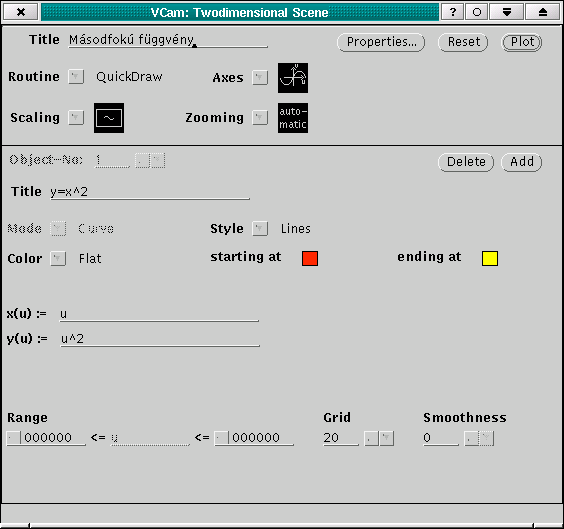Click the question mark help button in title bar

coord(453,12)
